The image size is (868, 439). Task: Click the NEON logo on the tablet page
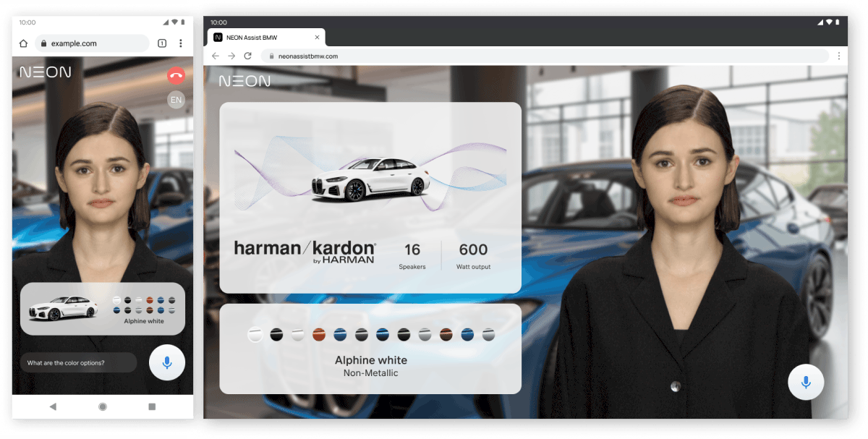244,81
